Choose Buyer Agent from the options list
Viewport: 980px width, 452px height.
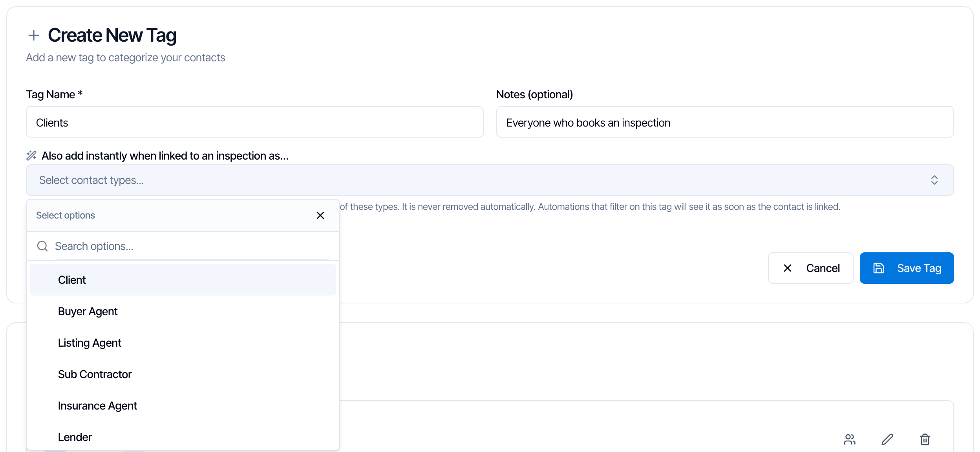click(x=183, y=311)
